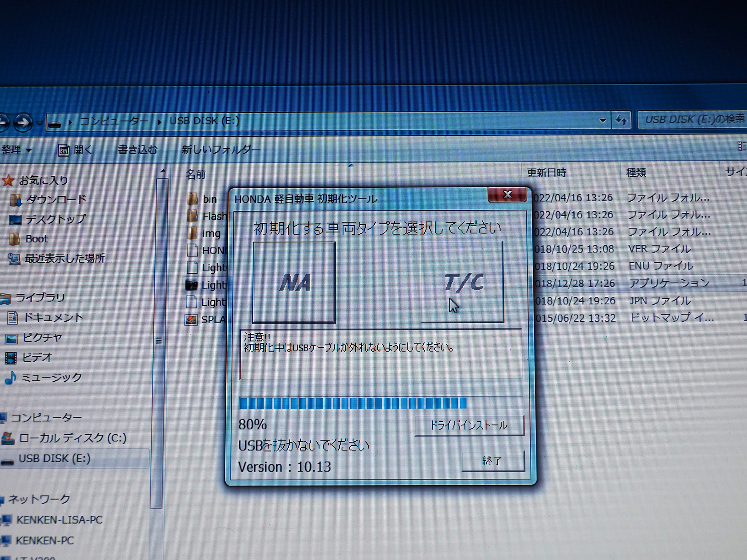Image resolution: width=747 pixels, height=560 pixels.
Task: Click the Flash folder icon
Action: pyautogui.click(x=192, y=216)
